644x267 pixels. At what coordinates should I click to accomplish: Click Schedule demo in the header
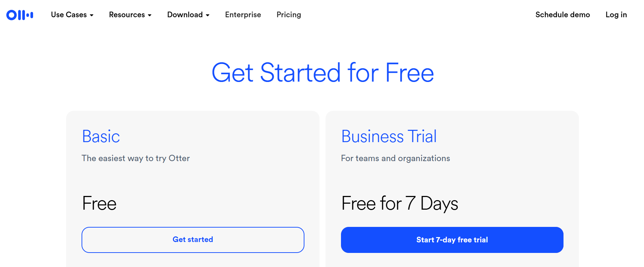(x=562, y=15)
